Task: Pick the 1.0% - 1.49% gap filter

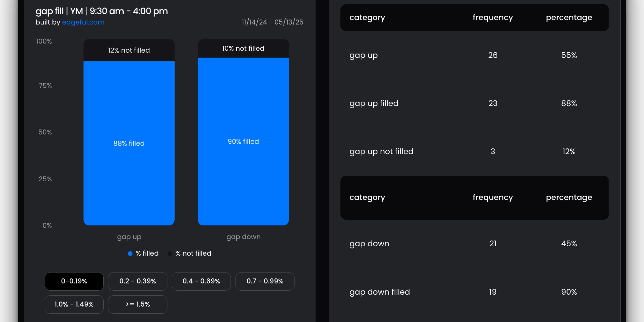Action: (74, 304)
